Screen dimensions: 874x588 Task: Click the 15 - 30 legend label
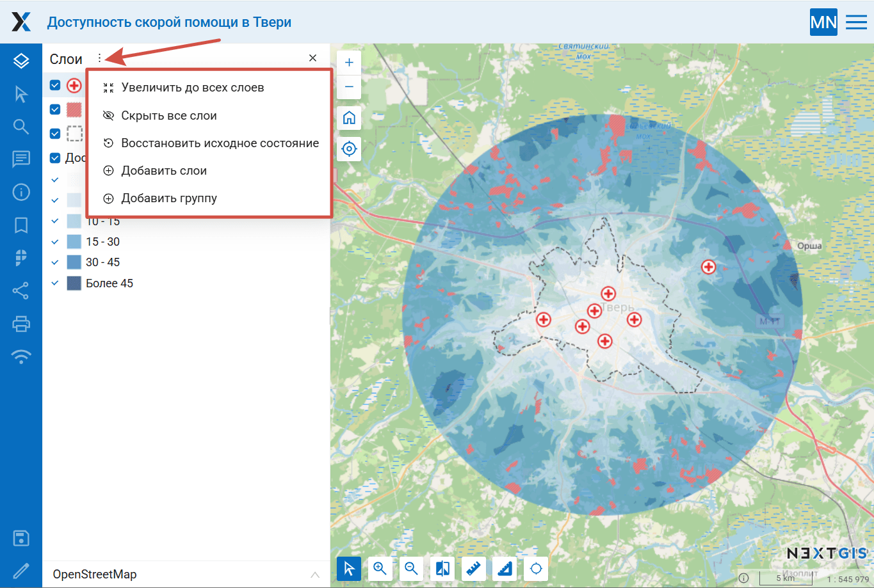(x=103, y=242)
